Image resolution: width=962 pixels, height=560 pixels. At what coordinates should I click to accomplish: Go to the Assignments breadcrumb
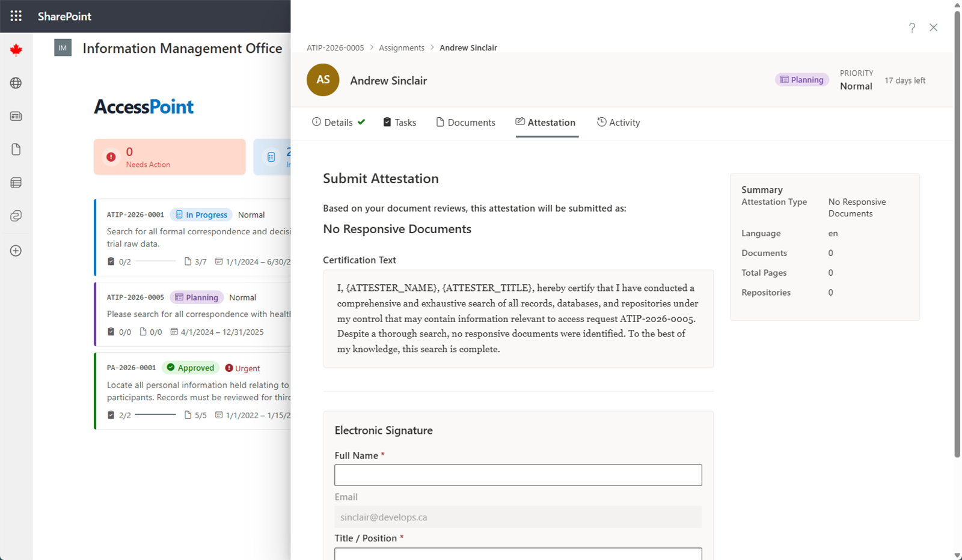[401, 48]
